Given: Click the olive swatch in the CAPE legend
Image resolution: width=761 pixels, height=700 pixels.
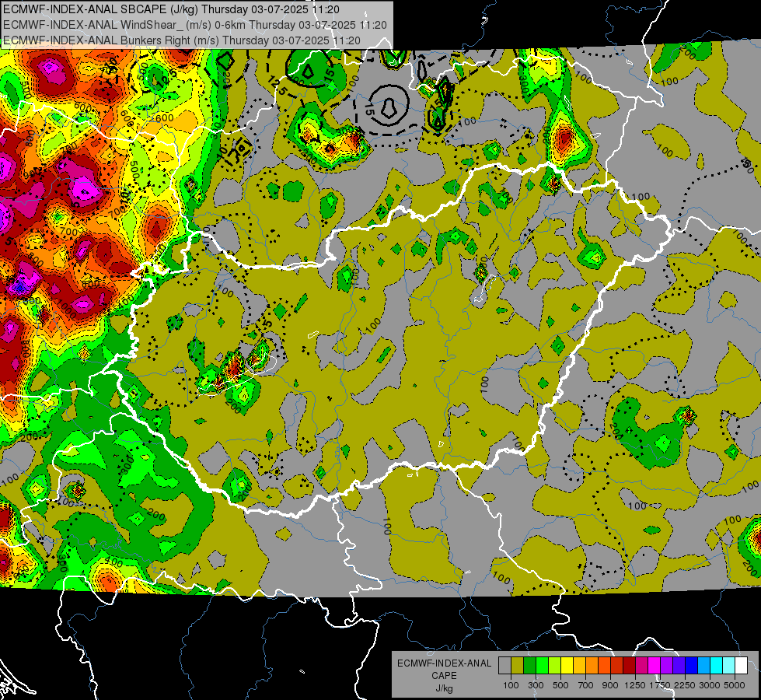Looking at the screenshot, I should [x=518, y=665].
